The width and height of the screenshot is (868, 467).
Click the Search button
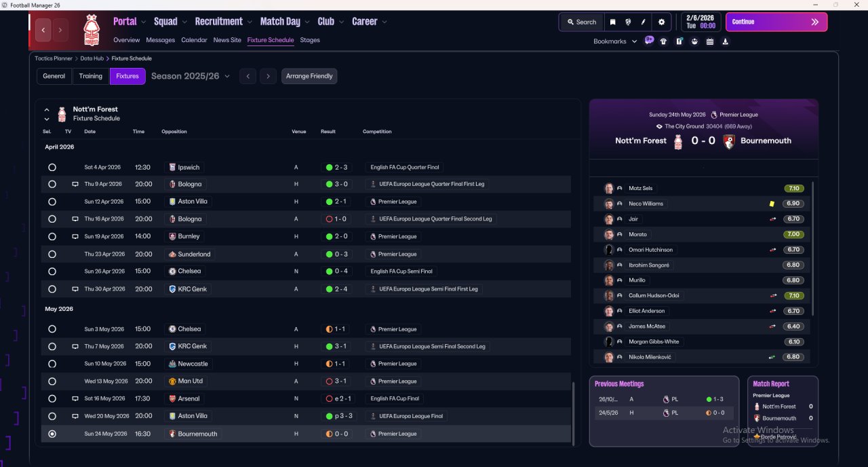[581, 22]
